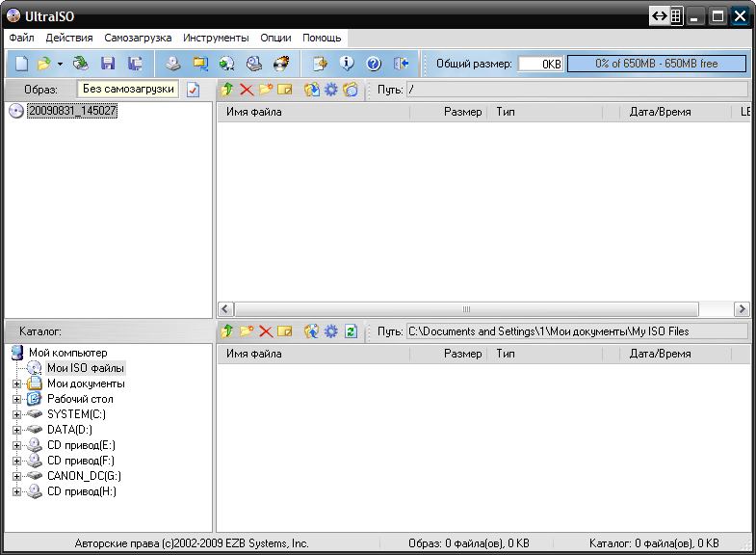Viewport: 756px width, 555px height.
Task: Expand the CANON_DC(G:) node
Action: point(17,476)
